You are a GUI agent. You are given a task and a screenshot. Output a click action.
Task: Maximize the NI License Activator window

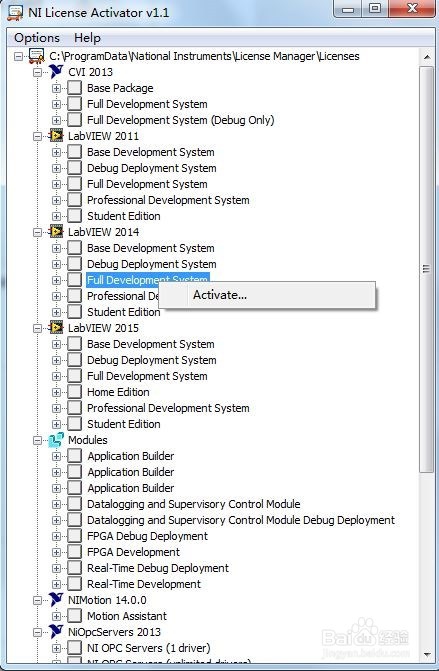(375, 8)
